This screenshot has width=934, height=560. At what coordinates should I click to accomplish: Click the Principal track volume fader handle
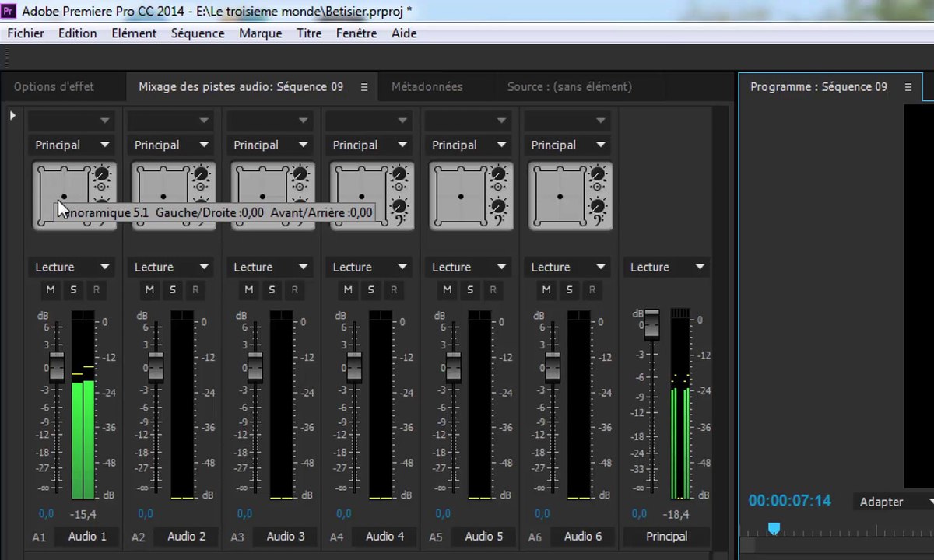(651, 324)
